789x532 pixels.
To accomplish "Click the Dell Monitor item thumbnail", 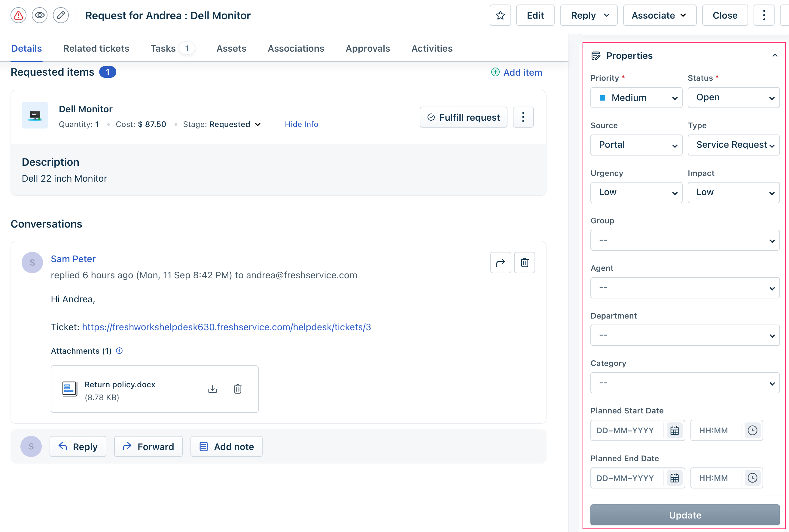I will coord(35,115).
